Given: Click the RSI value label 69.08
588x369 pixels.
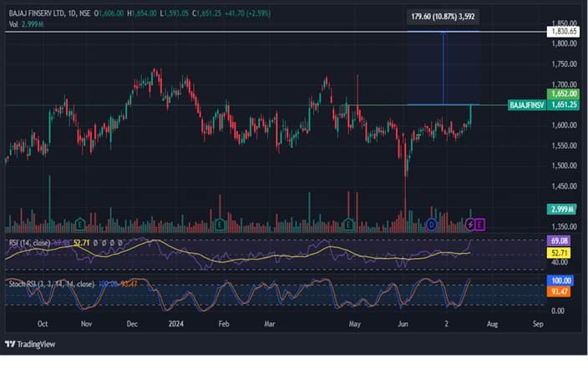Looking at the screenshot, I should (x=559, y=240).
